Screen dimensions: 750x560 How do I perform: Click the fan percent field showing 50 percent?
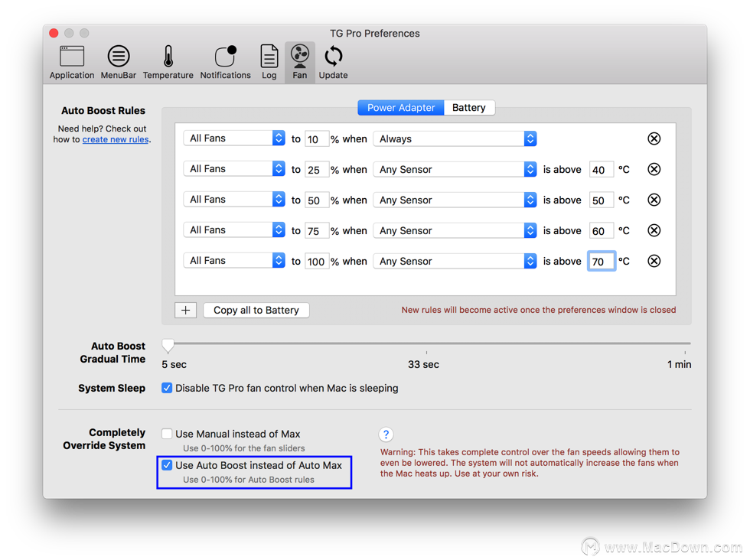pos(317,200)
